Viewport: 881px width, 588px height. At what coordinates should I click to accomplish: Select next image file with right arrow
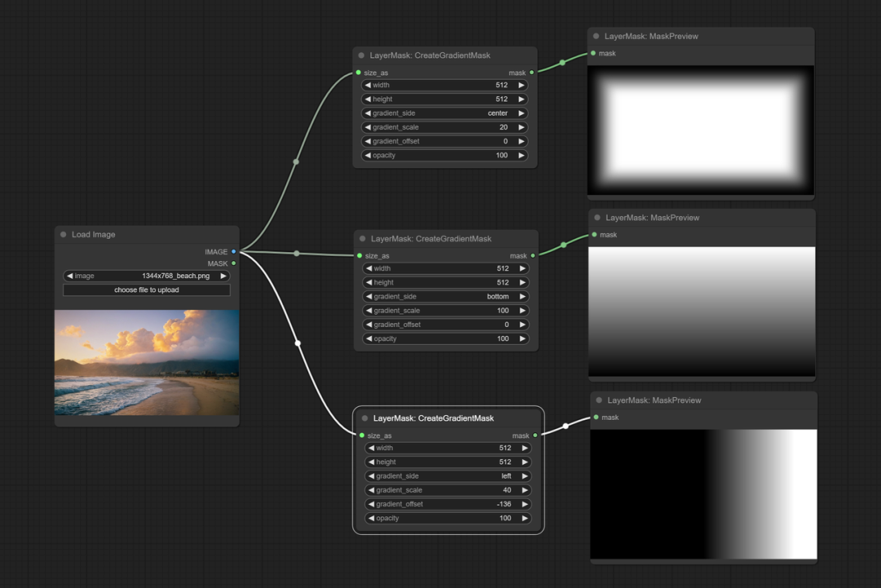223,276
